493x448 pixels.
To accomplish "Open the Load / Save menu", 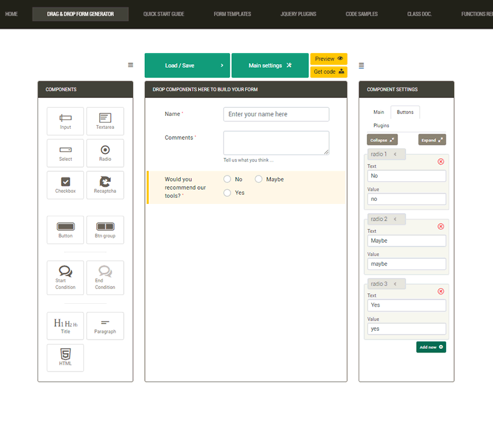I will coord(187,65).
